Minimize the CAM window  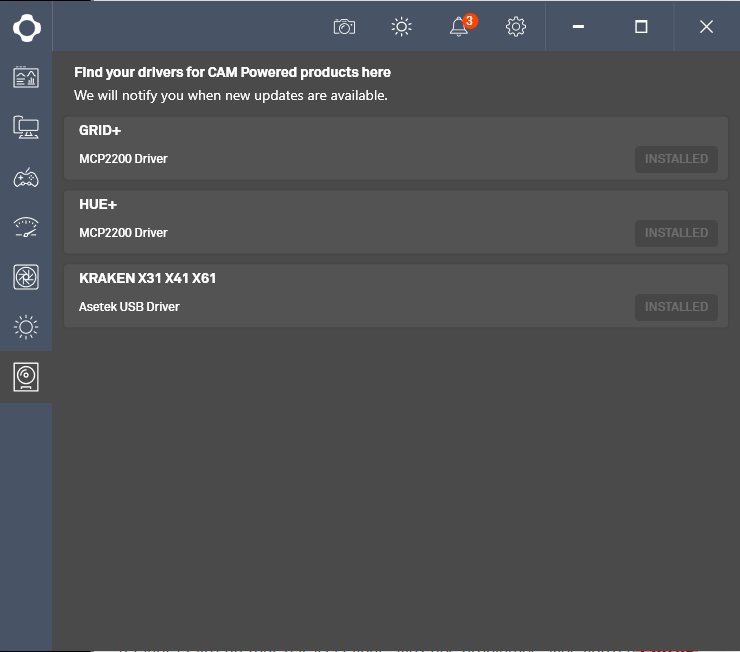coord(578,27)
